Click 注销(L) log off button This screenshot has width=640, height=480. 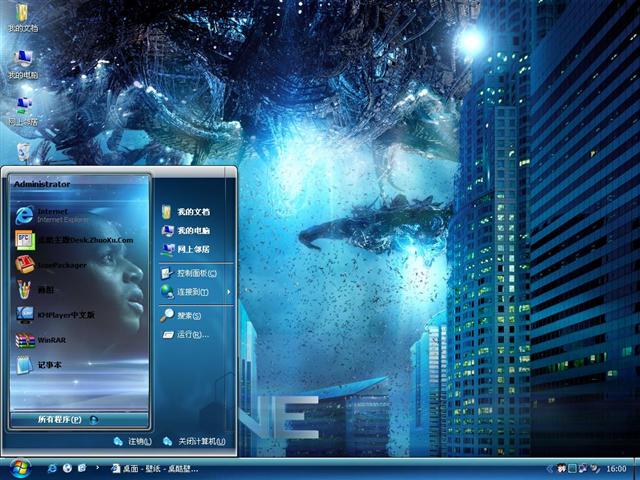pyautogui.click(x=133, y=441)
